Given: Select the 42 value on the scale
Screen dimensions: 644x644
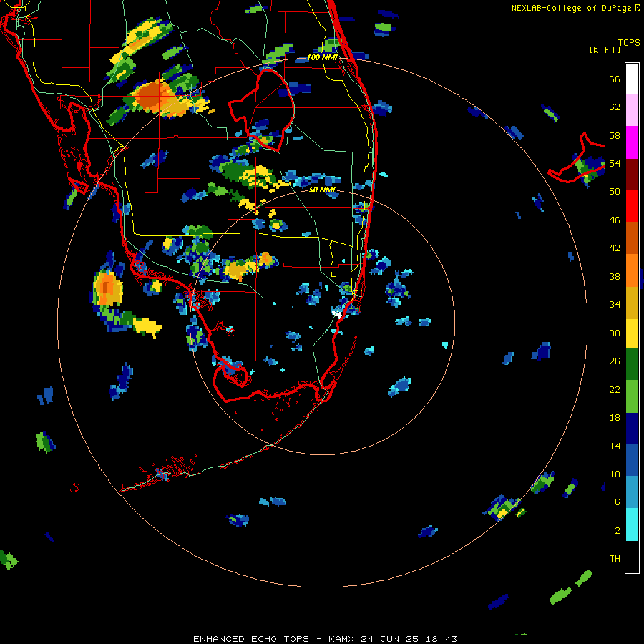Looking at the screenshot, I should [x=615, y=248].
